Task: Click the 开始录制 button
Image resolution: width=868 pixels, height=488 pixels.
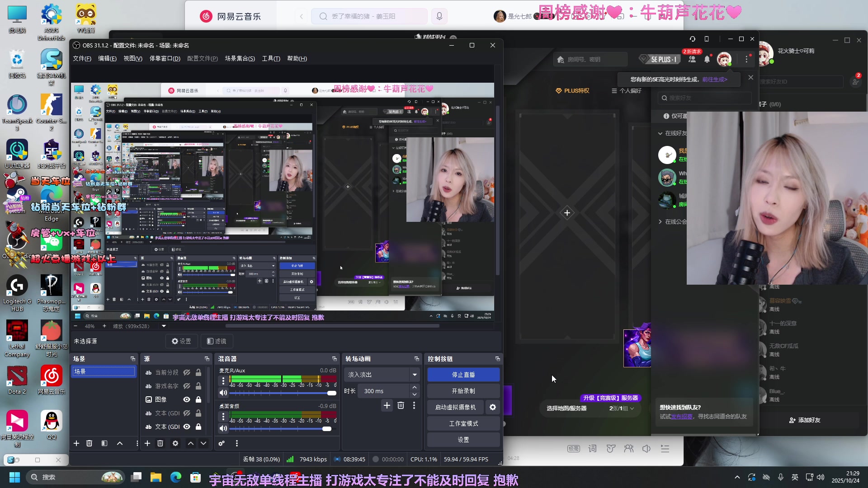Action: (463, 391)
